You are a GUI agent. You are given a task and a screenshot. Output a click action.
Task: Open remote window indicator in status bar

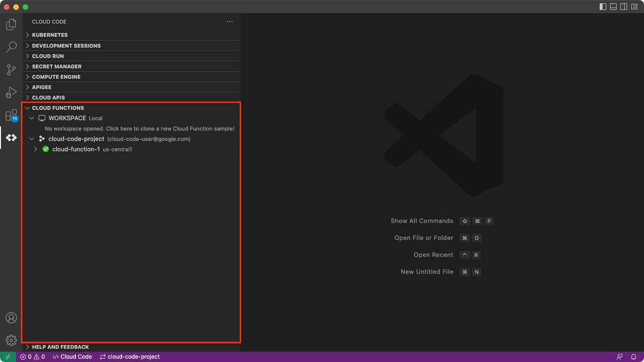pyautogui.click(x=8, y=357)
